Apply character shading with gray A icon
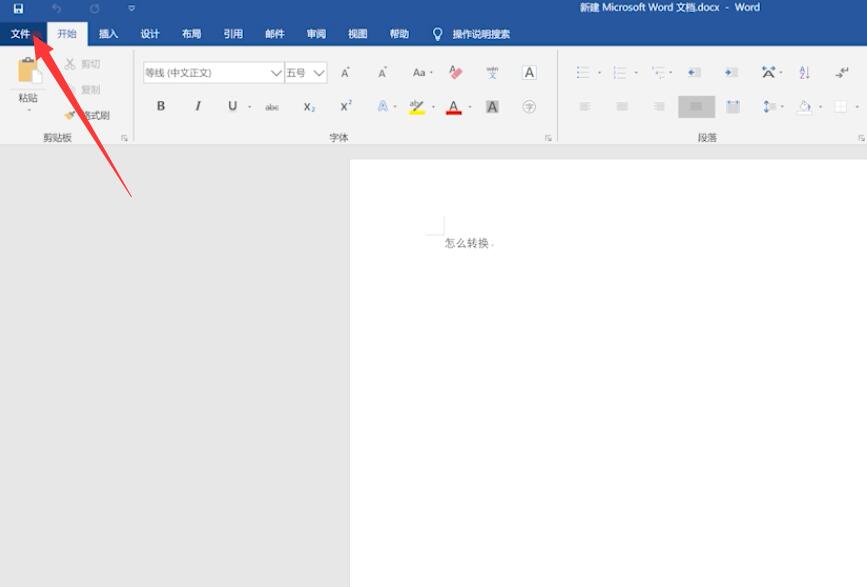 pos(492,107)
